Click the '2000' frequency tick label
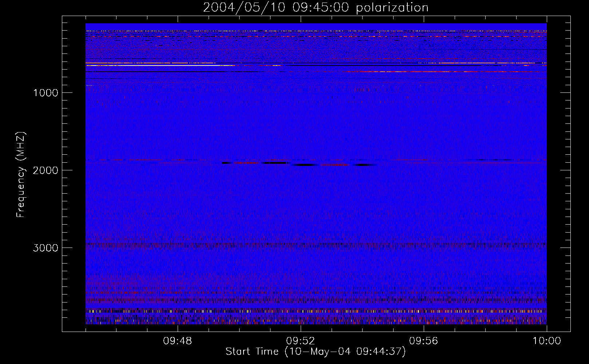This screenshot has height=364, width=589. (46, 170)
